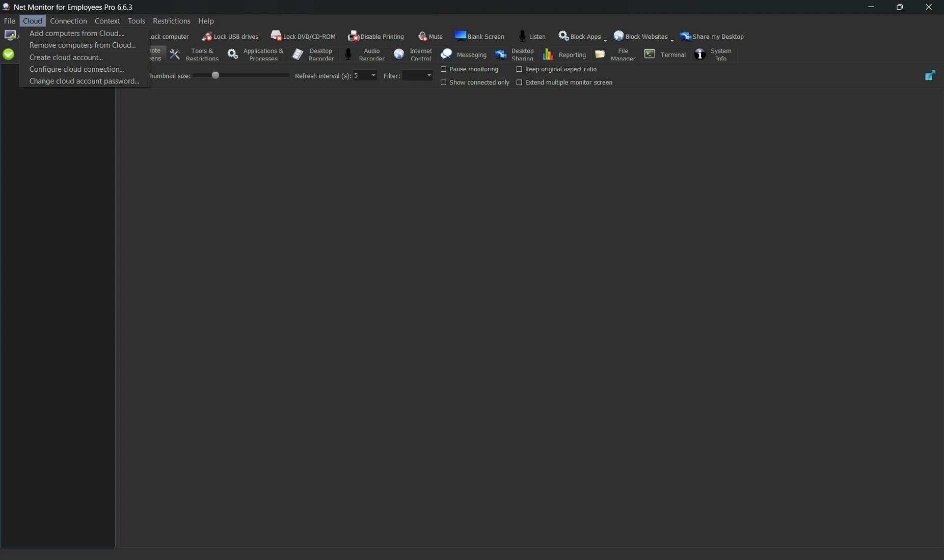Viewport: 944px width, 560px height.
Task: Select Create cloud account entry
Action: (x=84, y=58)
